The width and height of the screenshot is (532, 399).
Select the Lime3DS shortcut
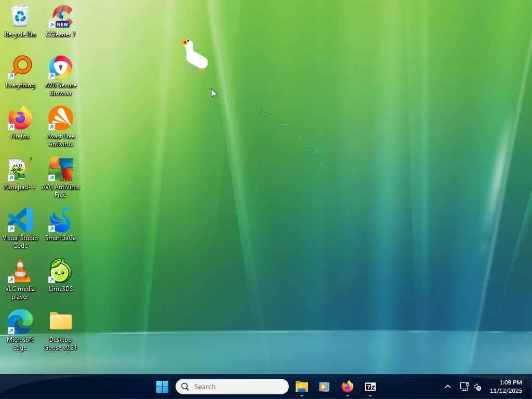tap(61, 275)
